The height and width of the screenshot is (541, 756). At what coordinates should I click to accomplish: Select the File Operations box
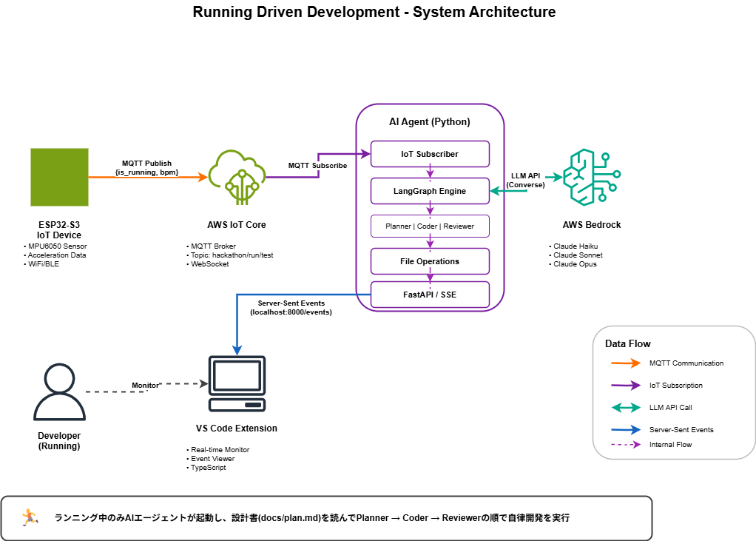pyautogui.click(x=430, y=261)
